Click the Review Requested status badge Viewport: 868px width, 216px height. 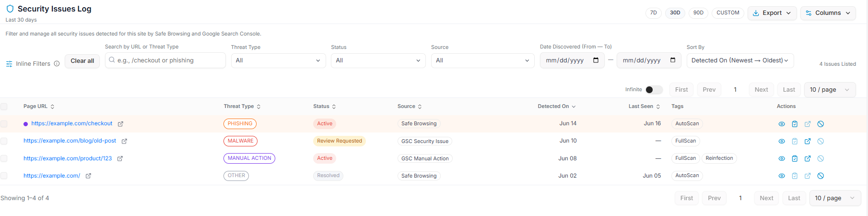340,141
